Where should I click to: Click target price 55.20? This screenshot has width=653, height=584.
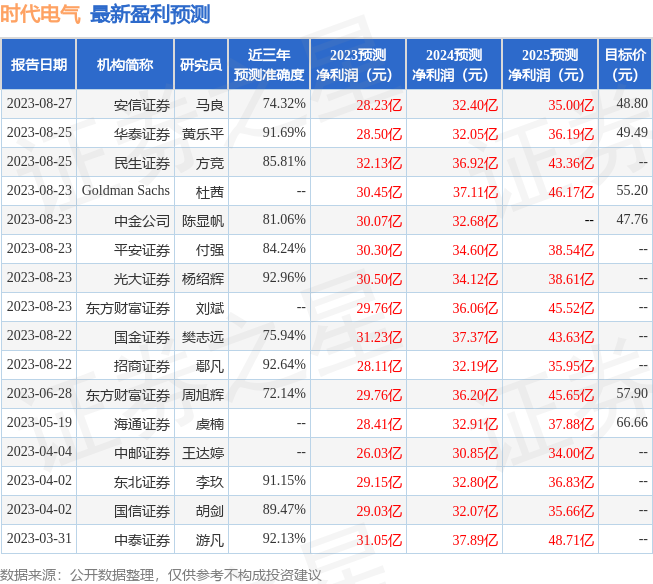632,190
